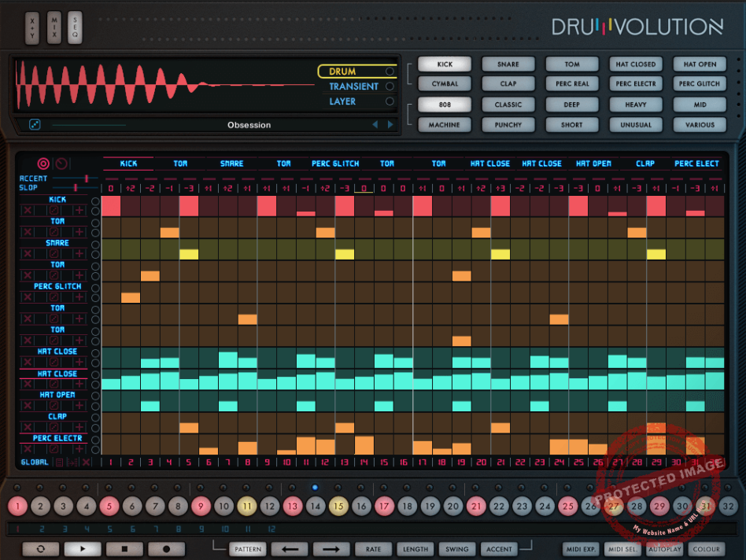Click the edit icon under HAT OPEN track
This screenshot has width=746, height=560.
tap(54, 406)
